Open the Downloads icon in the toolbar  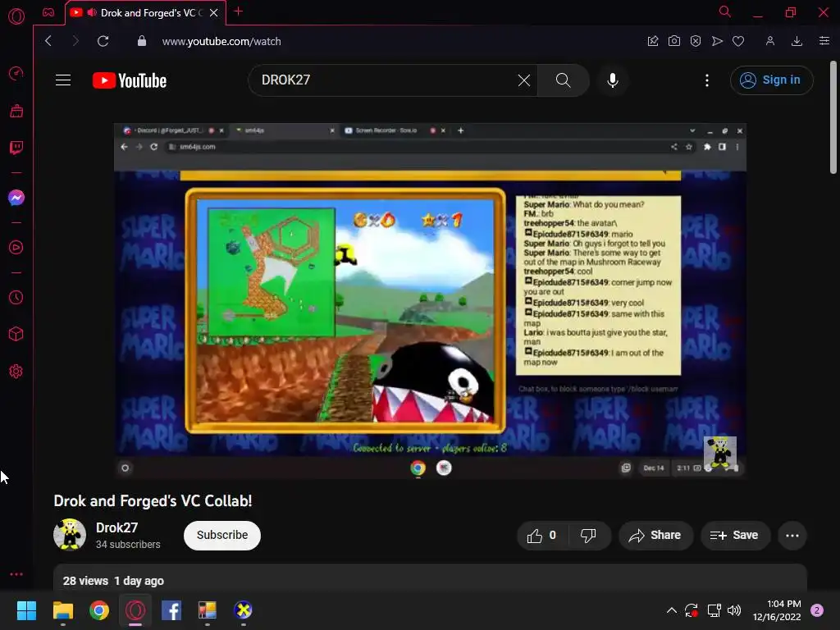click(797, 41)
